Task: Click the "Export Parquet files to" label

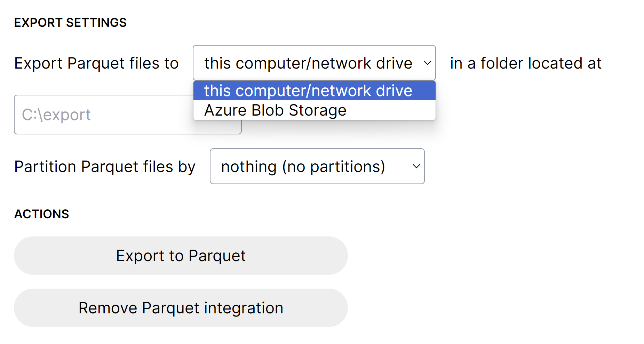Action: tap(96, 63)
